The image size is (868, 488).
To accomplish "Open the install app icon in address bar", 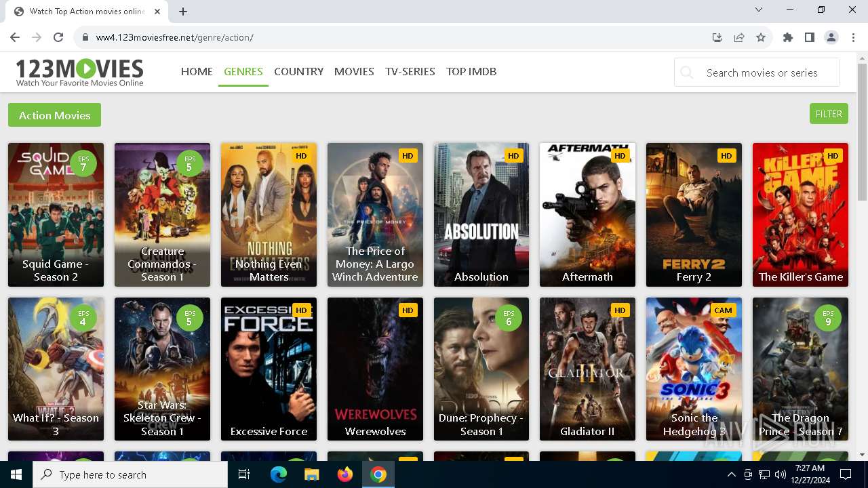I will pyautogui.click(x=717, y=37).
